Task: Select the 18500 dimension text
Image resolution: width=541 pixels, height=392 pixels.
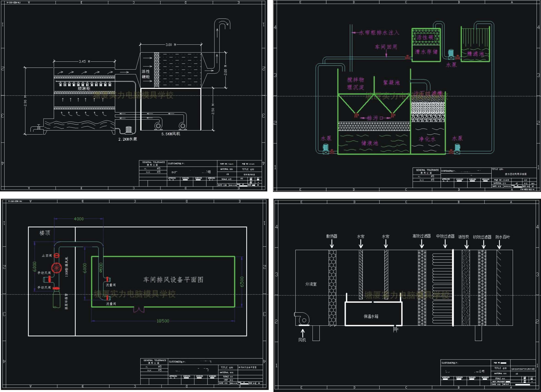Action: [x=163, y=321]
